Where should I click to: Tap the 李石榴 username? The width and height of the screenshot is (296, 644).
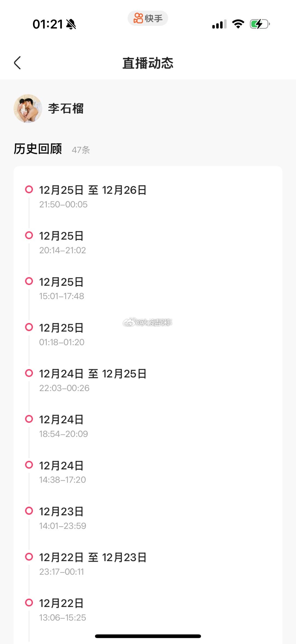(66, 109)
